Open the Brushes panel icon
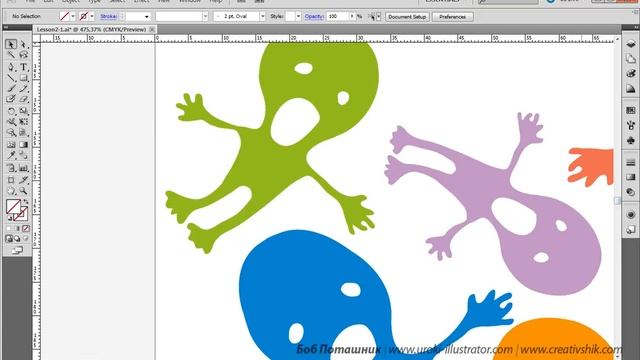 pos(631,125)
